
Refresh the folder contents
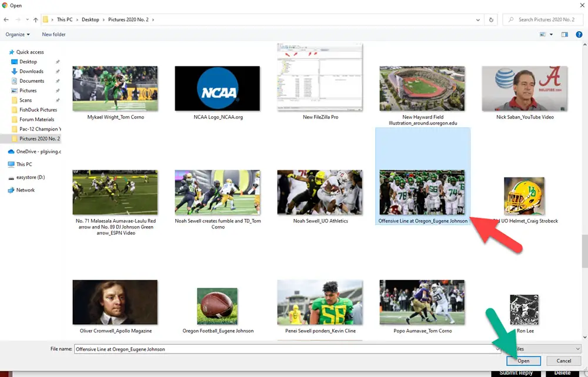pos(492,19)
